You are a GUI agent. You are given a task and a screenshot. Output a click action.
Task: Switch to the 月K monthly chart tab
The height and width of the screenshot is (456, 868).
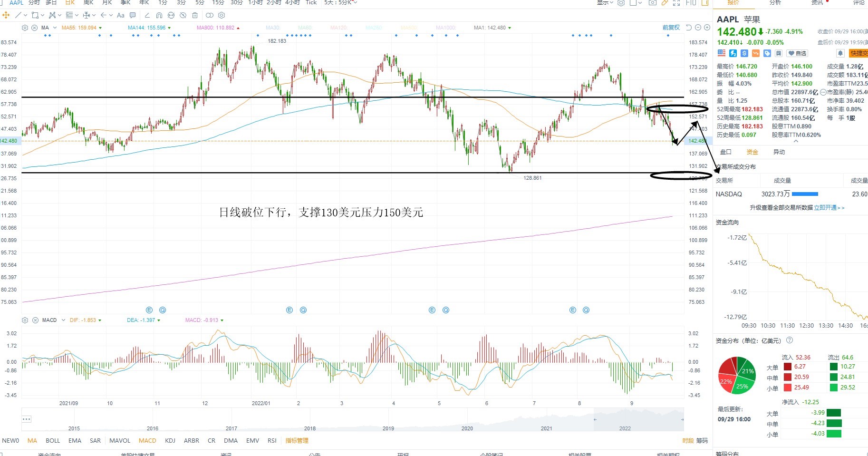click(107, 2)
